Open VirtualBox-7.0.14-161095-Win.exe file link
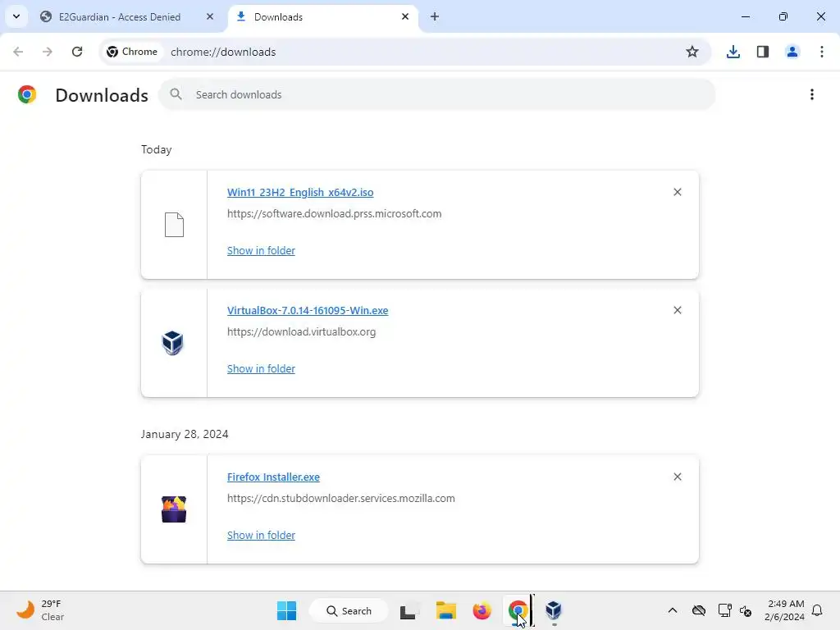 (x=308, y=310)
